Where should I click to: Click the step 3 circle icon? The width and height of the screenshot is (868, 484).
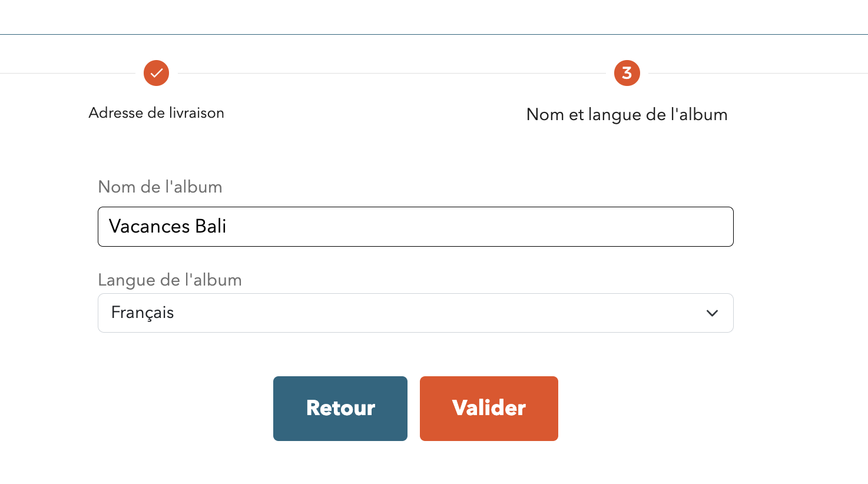[627, 73]
